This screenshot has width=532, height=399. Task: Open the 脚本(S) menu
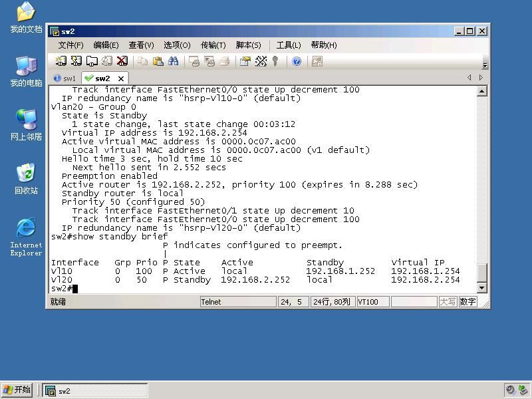248,45
